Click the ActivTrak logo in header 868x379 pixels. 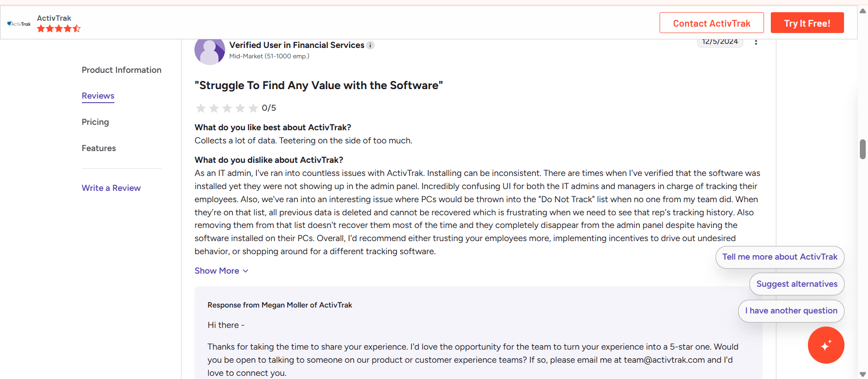tap(19, 24)
